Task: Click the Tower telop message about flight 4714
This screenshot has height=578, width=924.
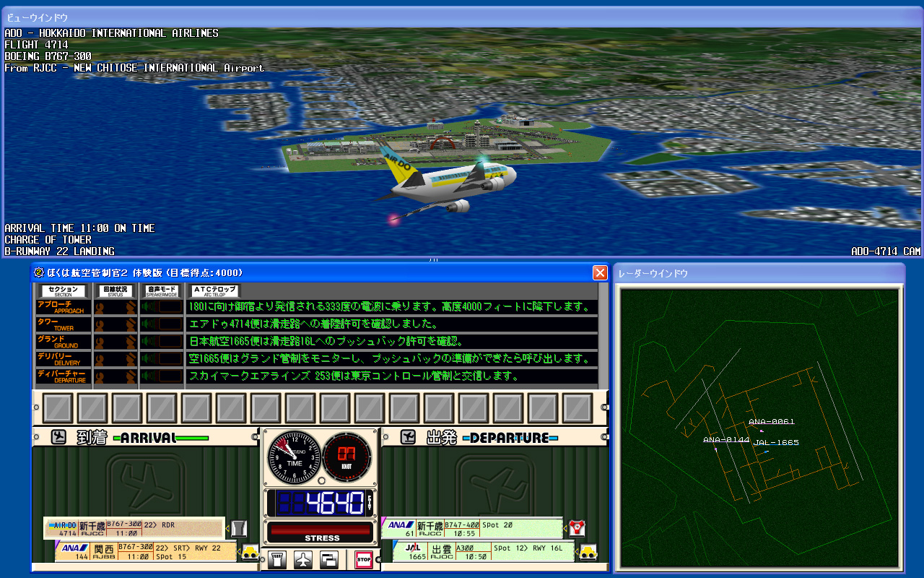Action: pos(391,324)
